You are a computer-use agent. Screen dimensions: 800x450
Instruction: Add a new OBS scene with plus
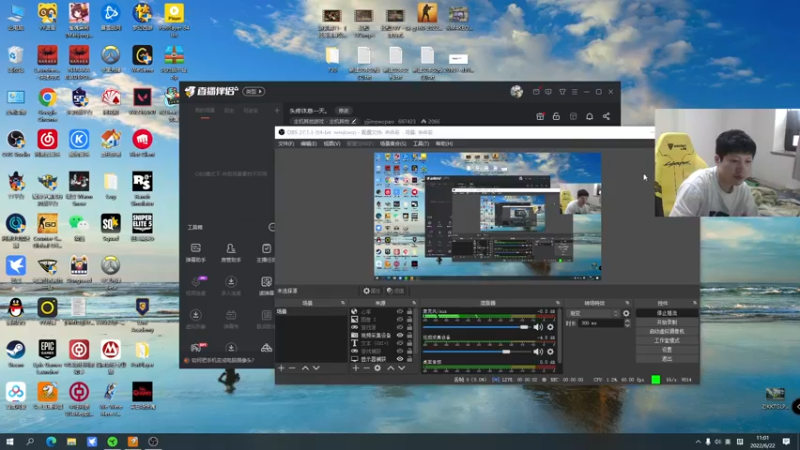pyautogui.click(x=281, y=368)
